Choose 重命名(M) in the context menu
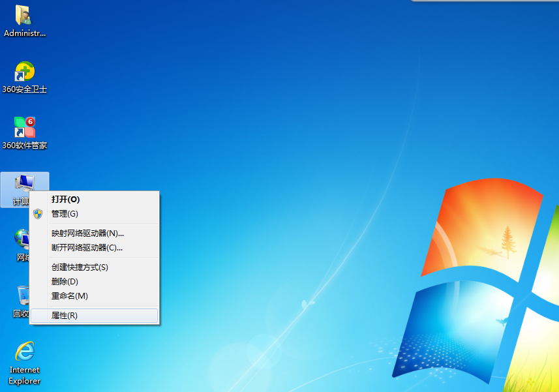The height and width of the screenshot is (392, 559). click(x=95, y=295)
